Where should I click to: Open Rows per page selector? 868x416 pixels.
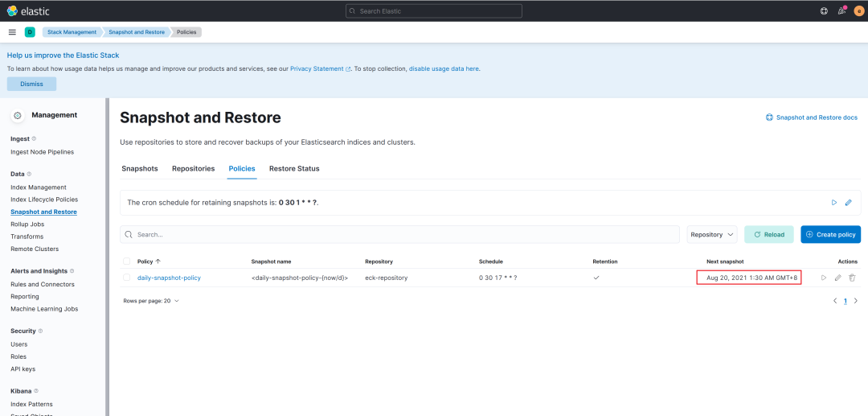click(x=151, y=301)
